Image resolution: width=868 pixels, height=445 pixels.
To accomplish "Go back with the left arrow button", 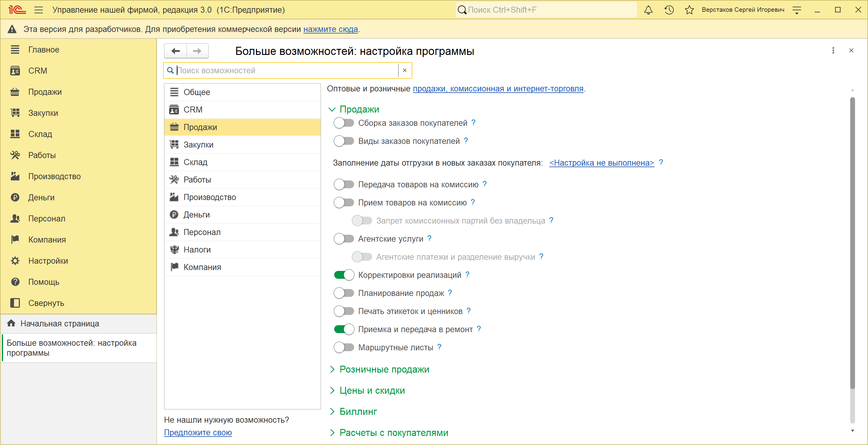I will [176, 51].
